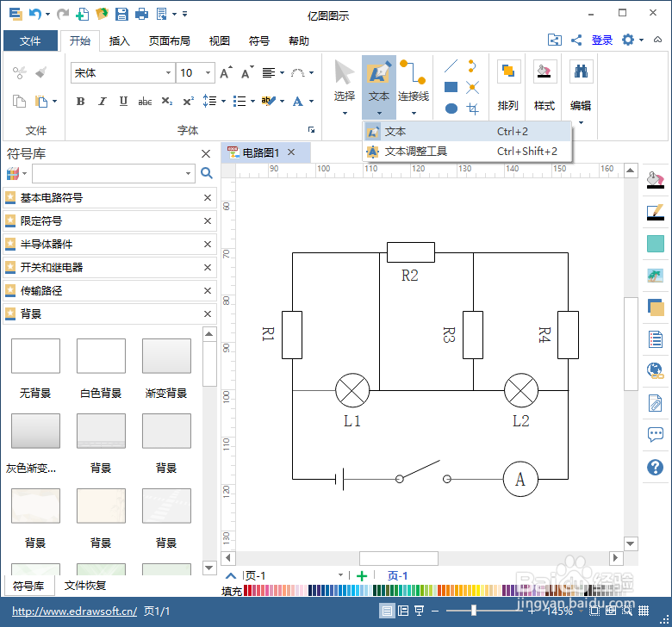
Task: Switch to the 视图 ribbon tab
Action: point(220,41)
